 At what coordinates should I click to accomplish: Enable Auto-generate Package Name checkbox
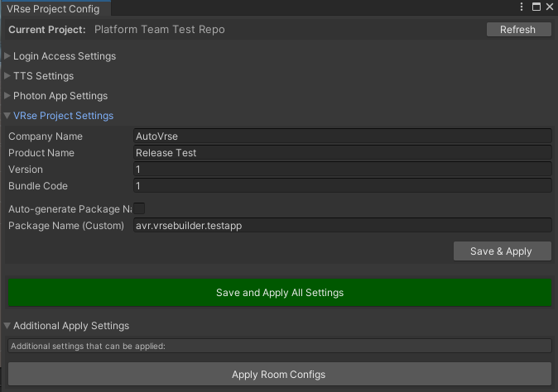point(139,208)
